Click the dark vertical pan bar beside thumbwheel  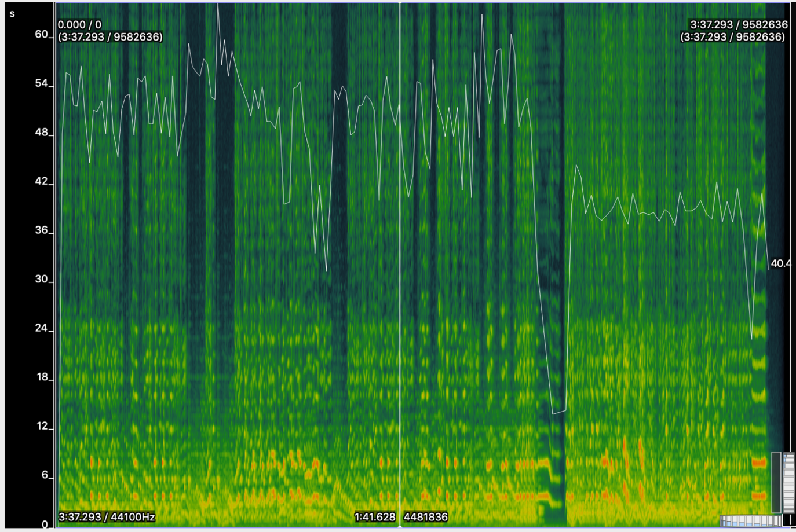tap(776, 483)
